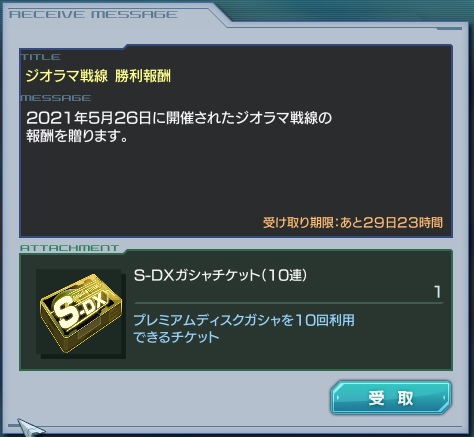The image size is (474, 437).
Task: Select the gold S-DX ticket icon
Action: click(x=81, y=312)
